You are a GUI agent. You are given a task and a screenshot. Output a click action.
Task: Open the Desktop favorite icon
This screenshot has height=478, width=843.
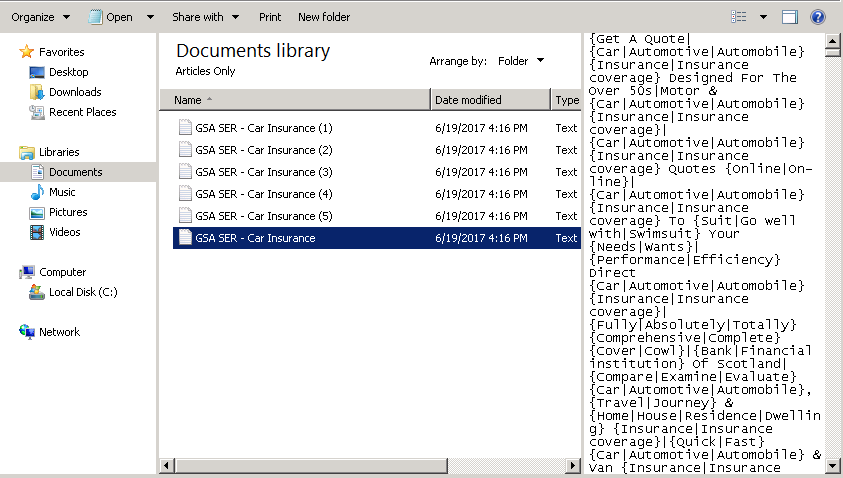tap(37, 72)
